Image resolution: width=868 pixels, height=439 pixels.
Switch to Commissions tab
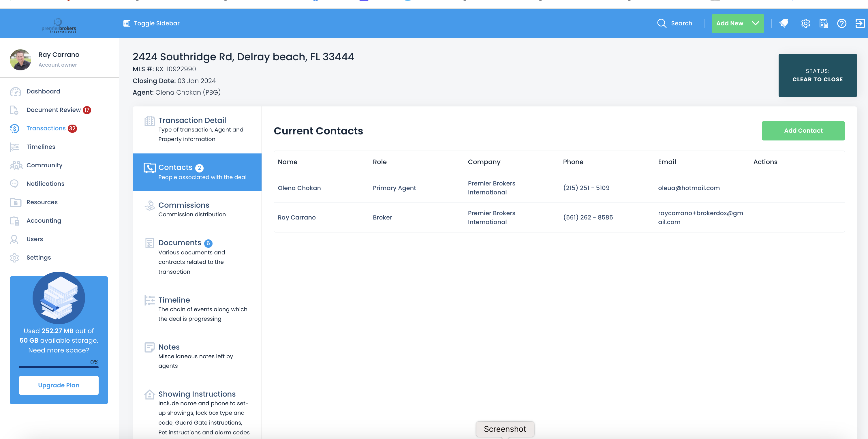[197, 210]
